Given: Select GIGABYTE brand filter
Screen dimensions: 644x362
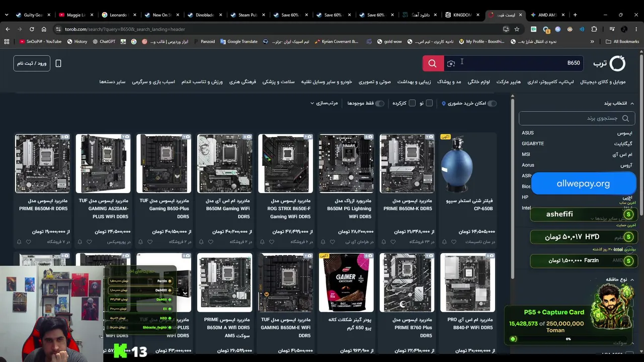Looking at the screenshot, I should 577,144.
